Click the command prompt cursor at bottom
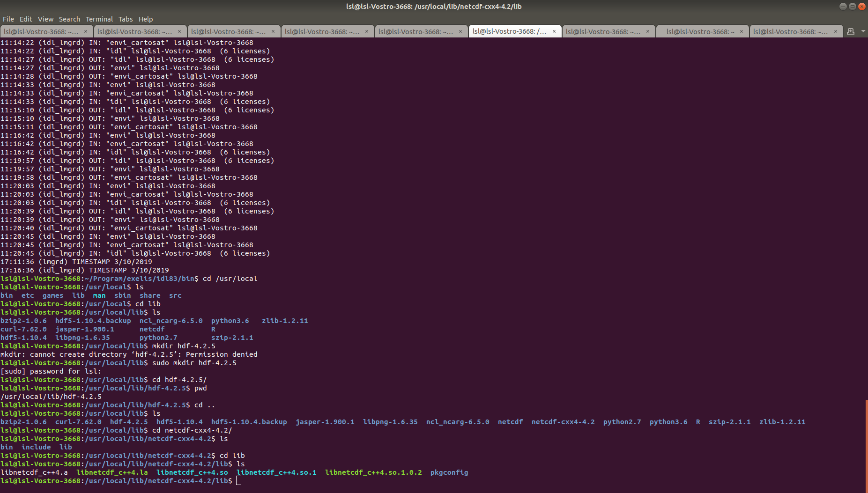868x493 pixels. [x=238, y=481]
